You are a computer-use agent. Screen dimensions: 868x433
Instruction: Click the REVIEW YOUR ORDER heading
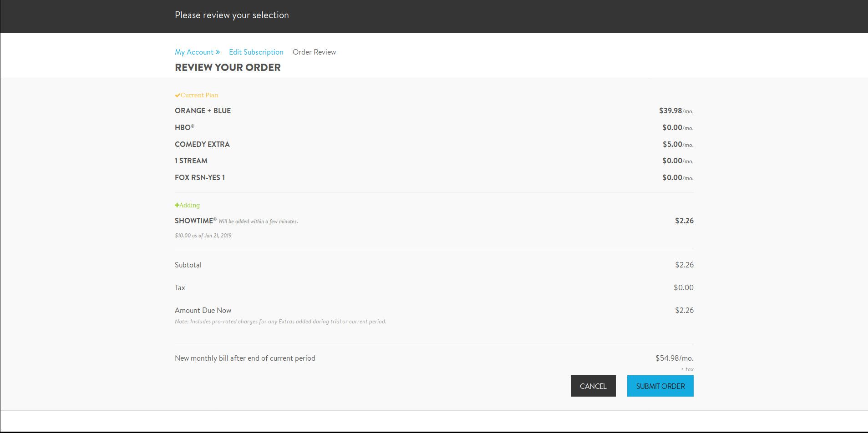(x=228, y=67)
